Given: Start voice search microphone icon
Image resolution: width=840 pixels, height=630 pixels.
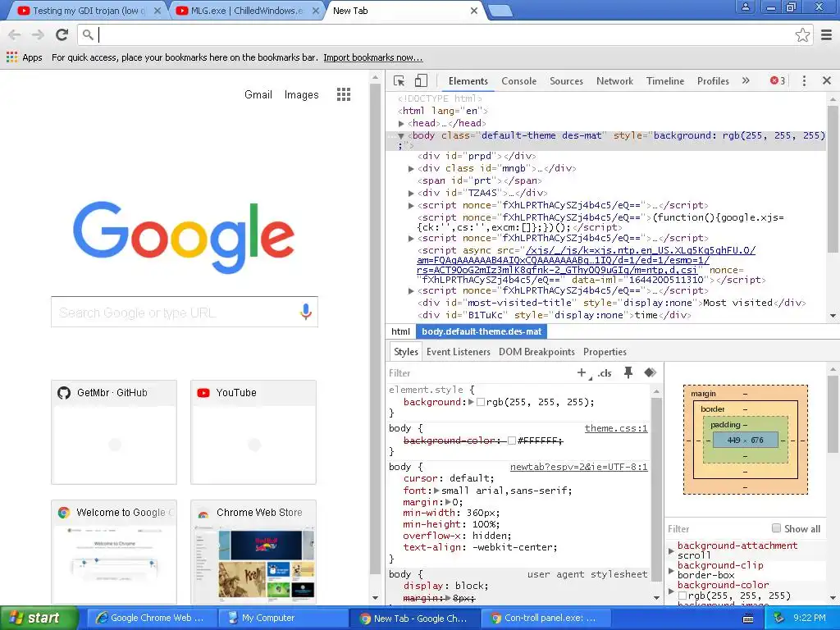Looking at the screenshot, I should tap(305, 312).
